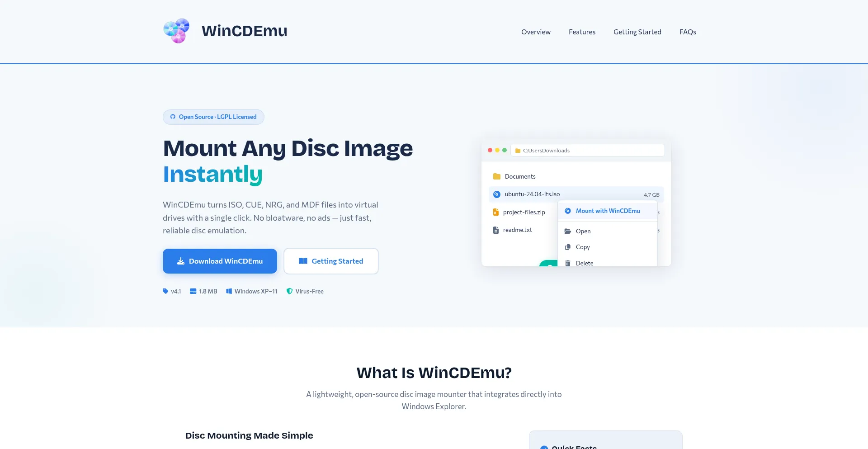Click the folder icon in the address bar

[x=518, y=151]
